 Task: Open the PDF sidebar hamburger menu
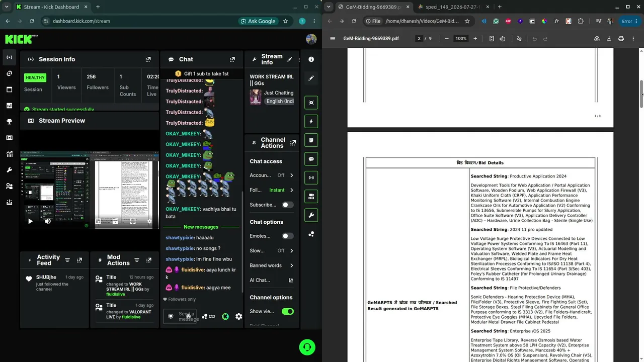point(332,39)
